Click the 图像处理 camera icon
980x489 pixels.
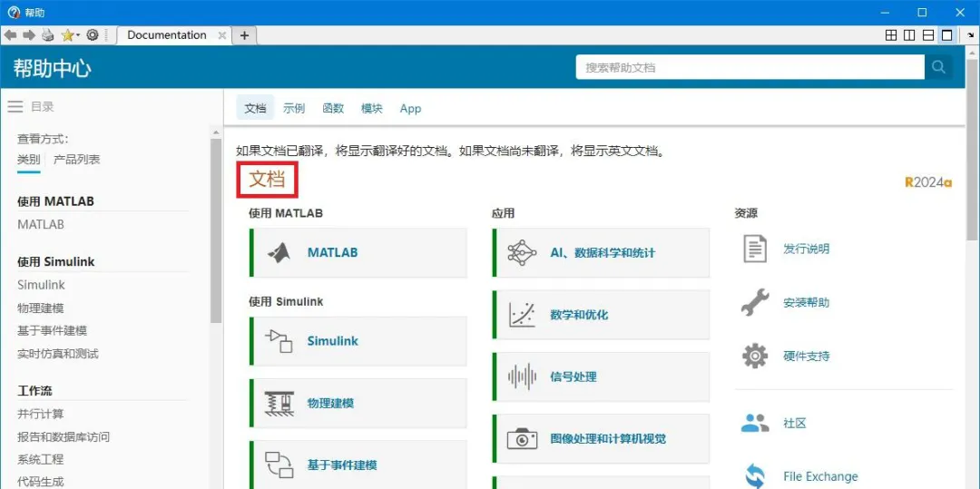[x=523, y=439]
